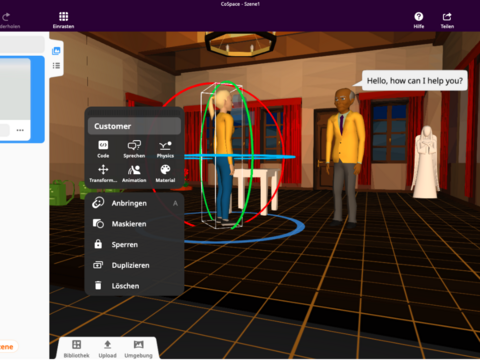Open the Upload tab
The width and height of the screenshot is (480, 360).
point(107,349)
